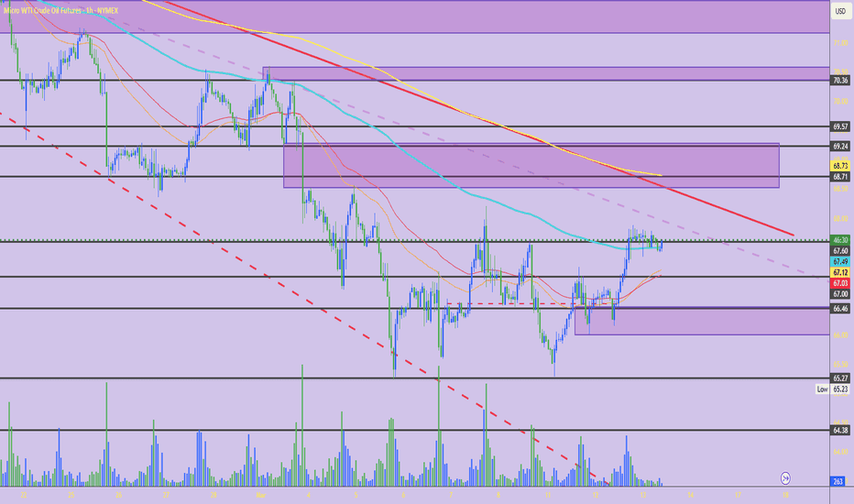Click the 26 date on time axis

[119, 495]
